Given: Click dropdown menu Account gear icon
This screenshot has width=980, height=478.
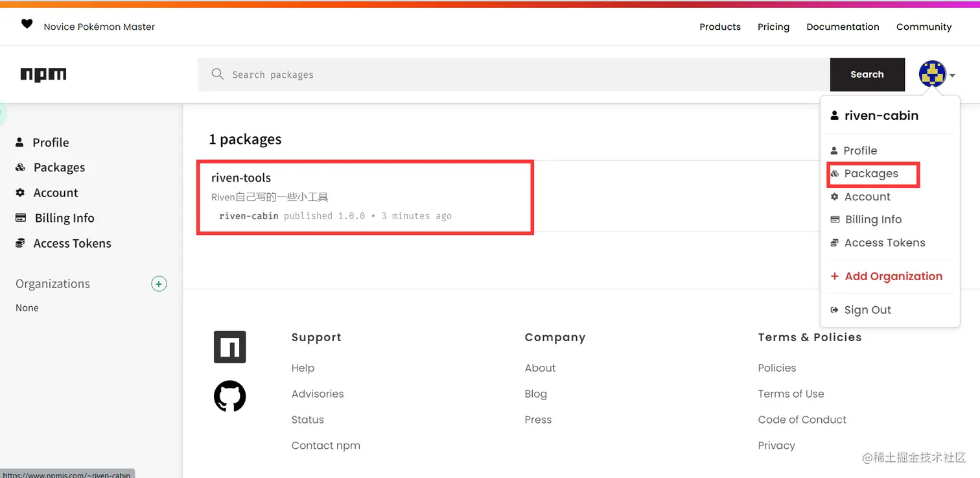Looking at the screenshot, I should click(x=835, y=197).
